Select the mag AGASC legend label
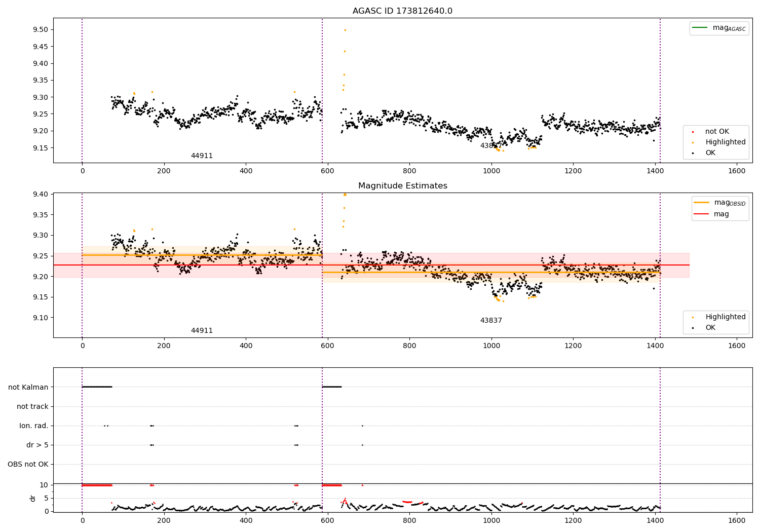Viewport: 760px width, 532px height. [x=729, y=28]
